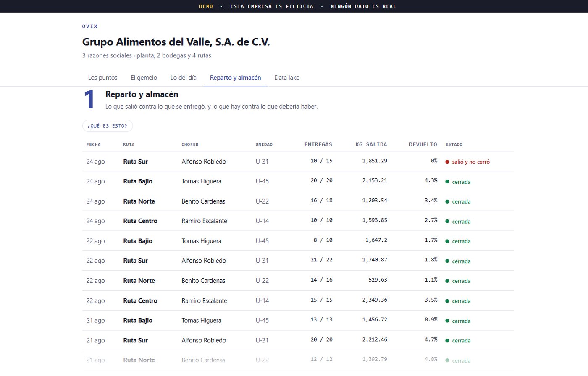
Task: Select the entregas value 8 / 10
Action: pos(323,240)
